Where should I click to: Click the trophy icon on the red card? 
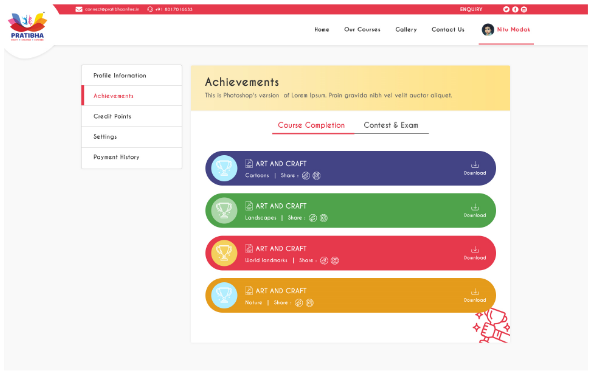tap(224, 253)
